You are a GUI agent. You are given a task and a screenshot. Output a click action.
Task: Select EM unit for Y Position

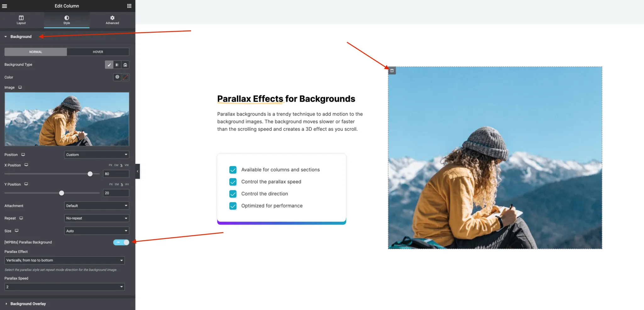coord(117,184)
